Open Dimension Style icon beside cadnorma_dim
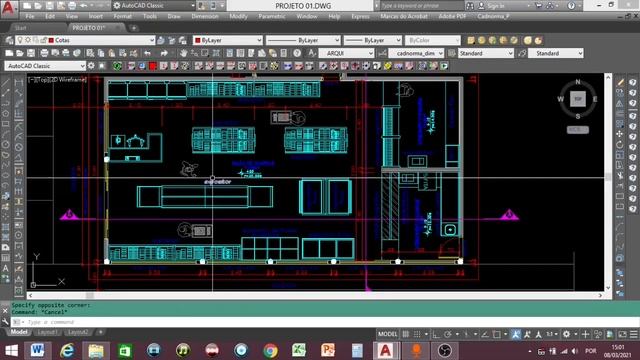Image resolution: width=640 pixels, height=360 pixels. coord(382,53)
